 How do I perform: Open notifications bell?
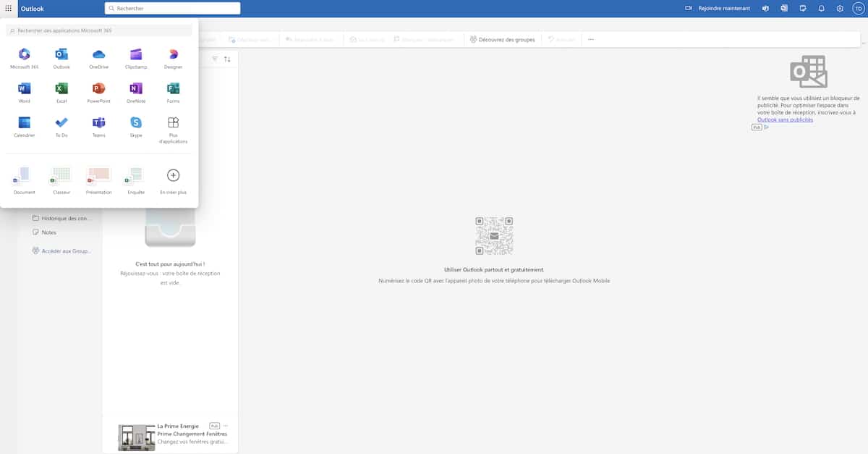click(x=821, y=8)
